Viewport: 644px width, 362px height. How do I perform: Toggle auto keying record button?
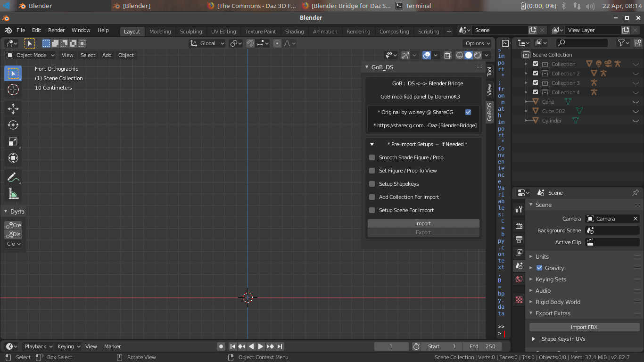(221, 346)
